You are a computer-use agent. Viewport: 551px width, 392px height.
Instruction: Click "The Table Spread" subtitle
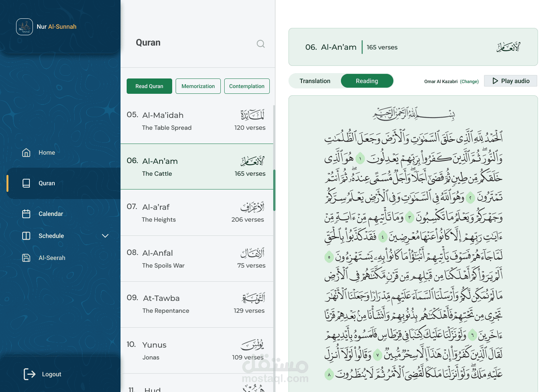(167, 128)
